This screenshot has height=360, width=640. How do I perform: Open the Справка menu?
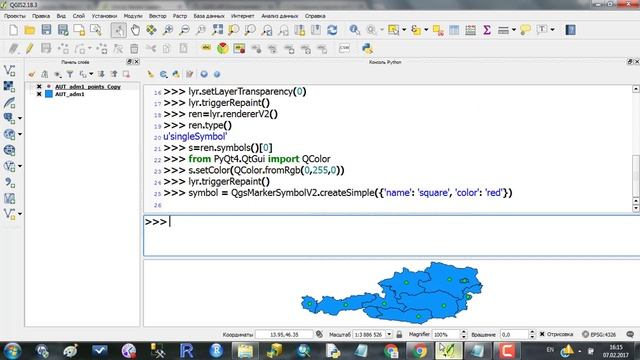click(315, 16)
